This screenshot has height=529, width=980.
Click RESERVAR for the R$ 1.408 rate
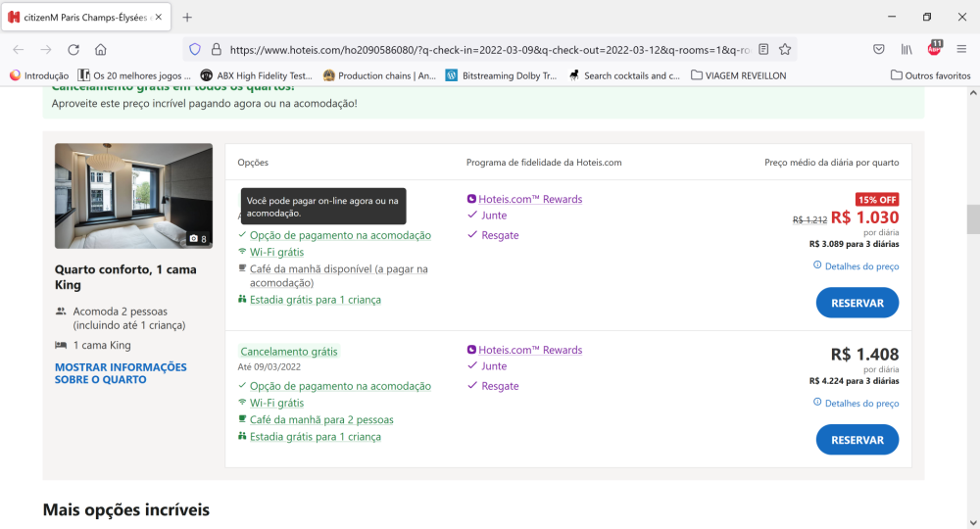click(x=857, y=440)
